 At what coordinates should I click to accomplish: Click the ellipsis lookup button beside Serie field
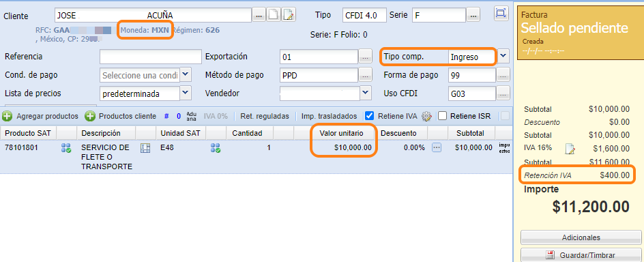(x=473, y=15)
